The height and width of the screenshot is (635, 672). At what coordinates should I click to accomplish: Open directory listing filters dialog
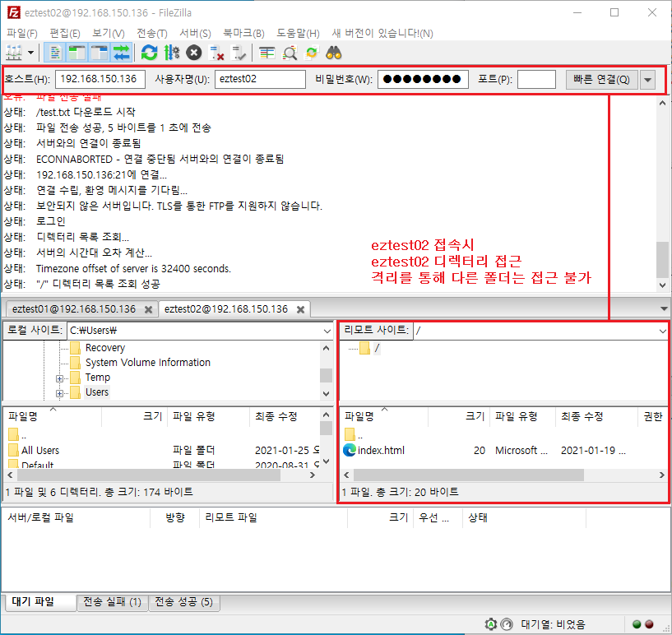pos(266,53)
